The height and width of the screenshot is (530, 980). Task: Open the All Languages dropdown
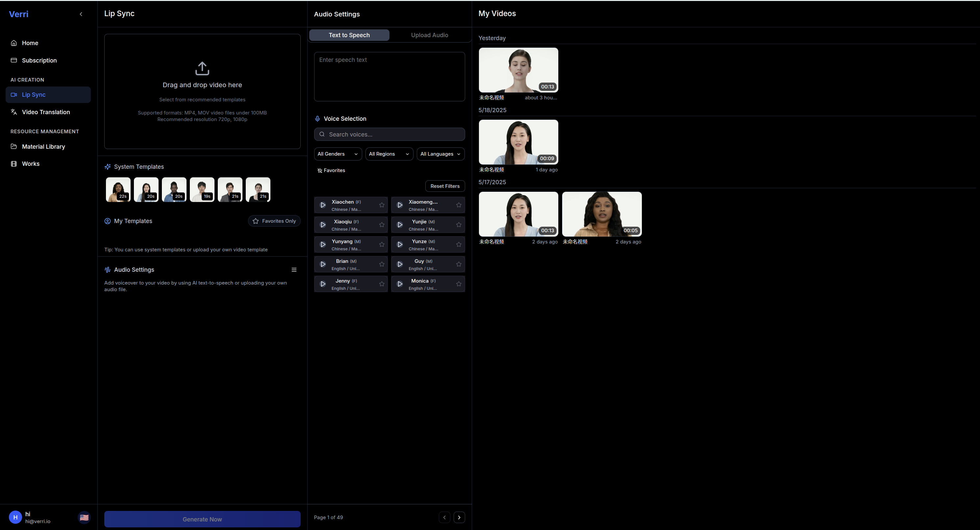pyautogui.click(x=440, y=154)
